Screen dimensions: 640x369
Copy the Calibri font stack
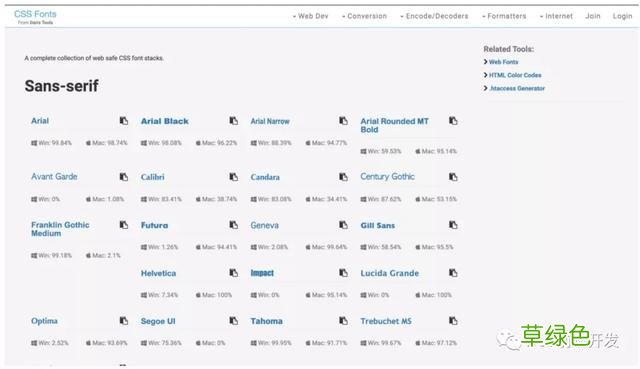coord(233,177)
